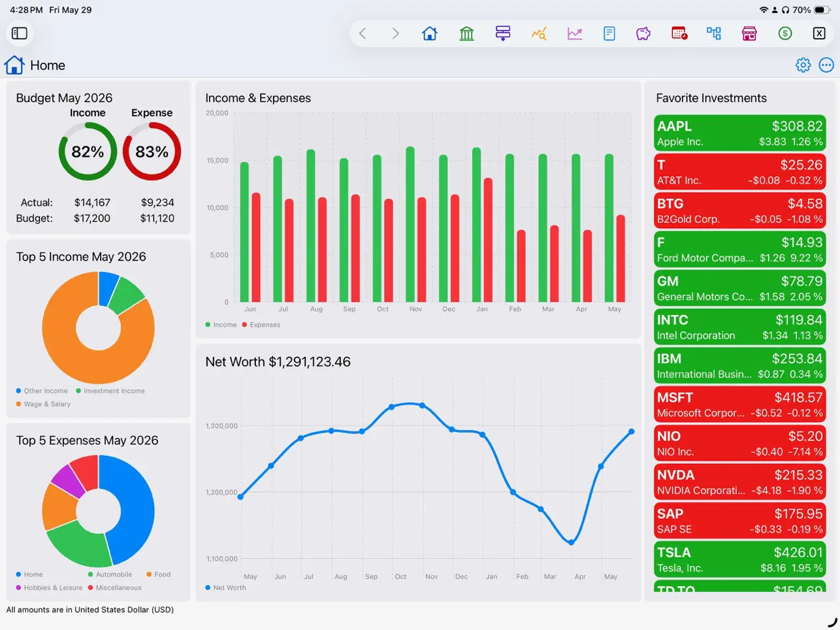Click the Income & Expenses heading
The image size is (840, 630).
pos(258,98)
